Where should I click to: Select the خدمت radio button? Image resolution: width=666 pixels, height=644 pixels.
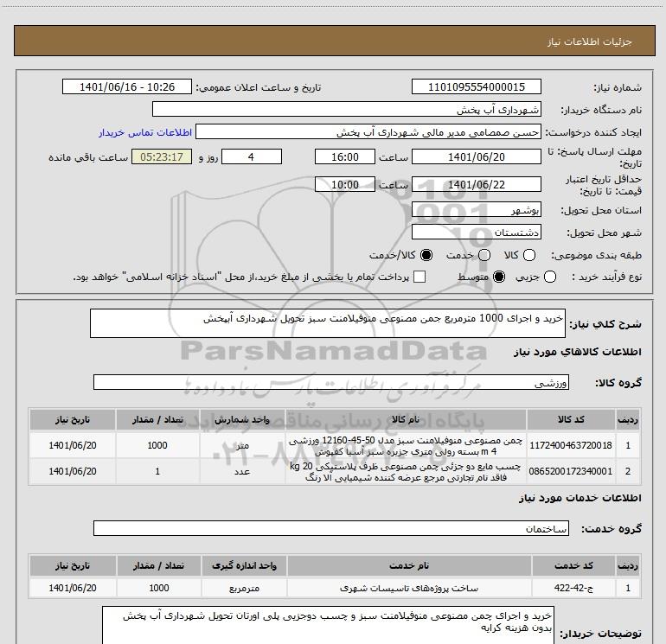[x=484, y=255]
